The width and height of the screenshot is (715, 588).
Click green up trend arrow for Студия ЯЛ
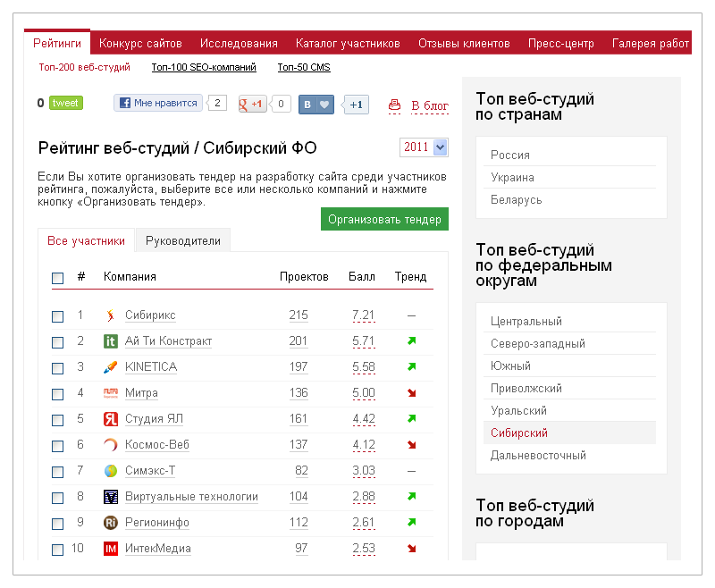[412, 418]
